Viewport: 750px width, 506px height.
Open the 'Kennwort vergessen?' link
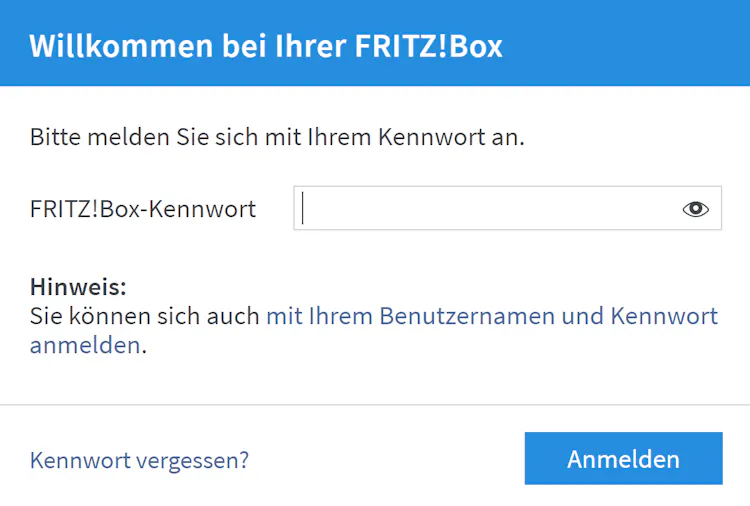coord(139,460)
